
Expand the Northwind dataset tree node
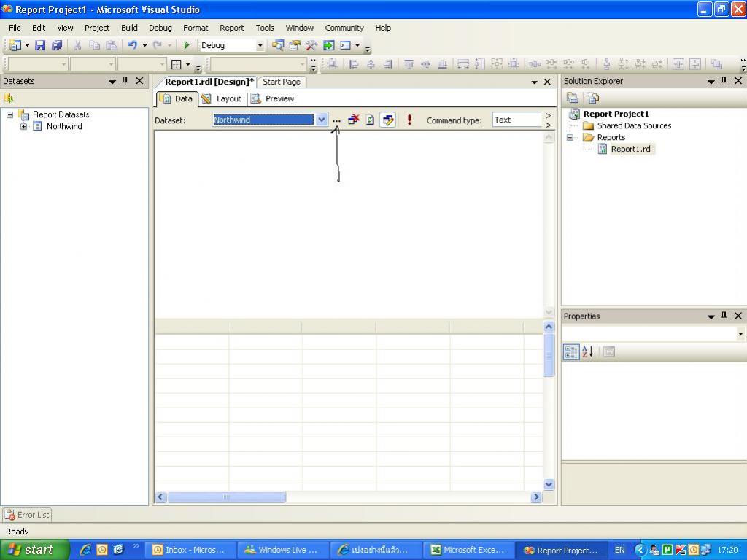(x=23, y=126)
